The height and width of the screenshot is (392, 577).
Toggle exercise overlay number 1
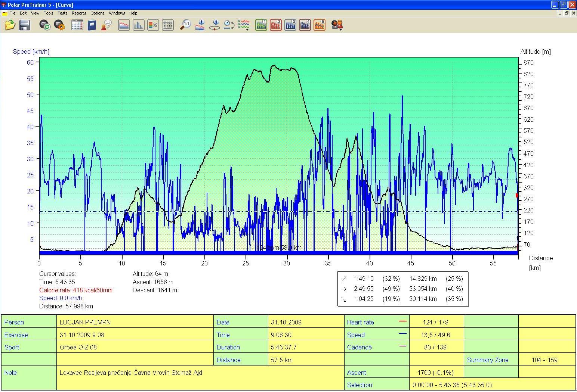pyautogui.click(x=261, y=25)
